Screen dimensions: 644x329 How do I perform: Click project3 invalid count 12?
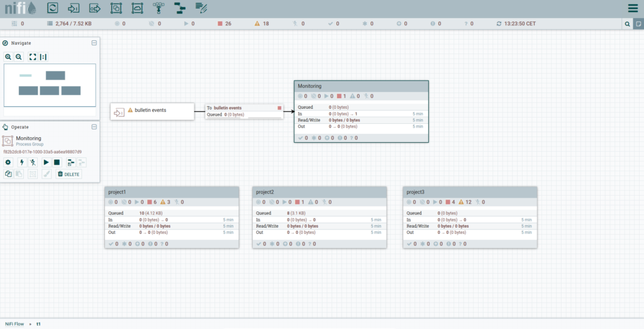pyautogui.click(x=465, y=202)
